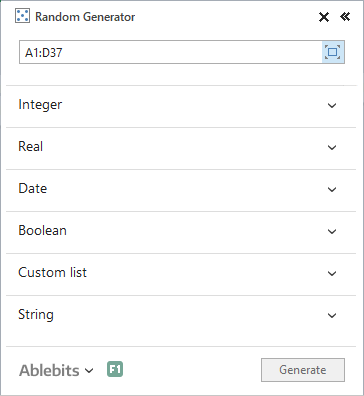Expand the Custom list chevron

tap(332, 274)
